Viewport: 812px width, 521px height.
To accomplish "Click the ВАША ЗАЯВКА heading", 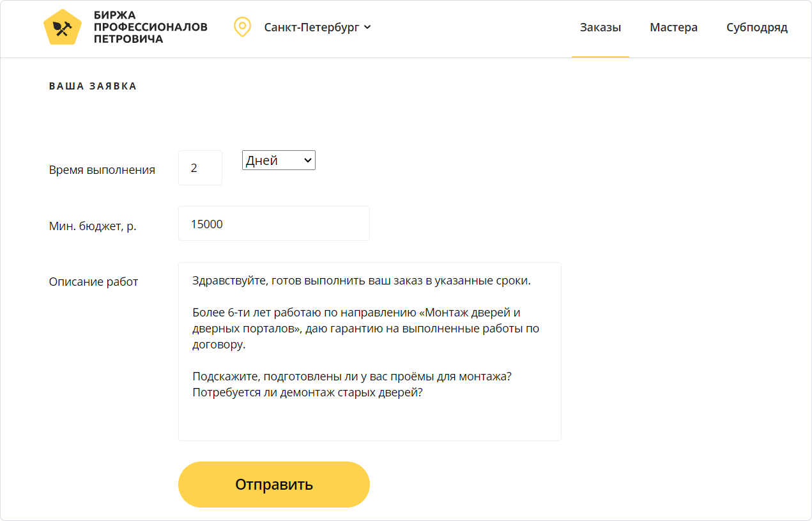I will [x=93, y=86].
